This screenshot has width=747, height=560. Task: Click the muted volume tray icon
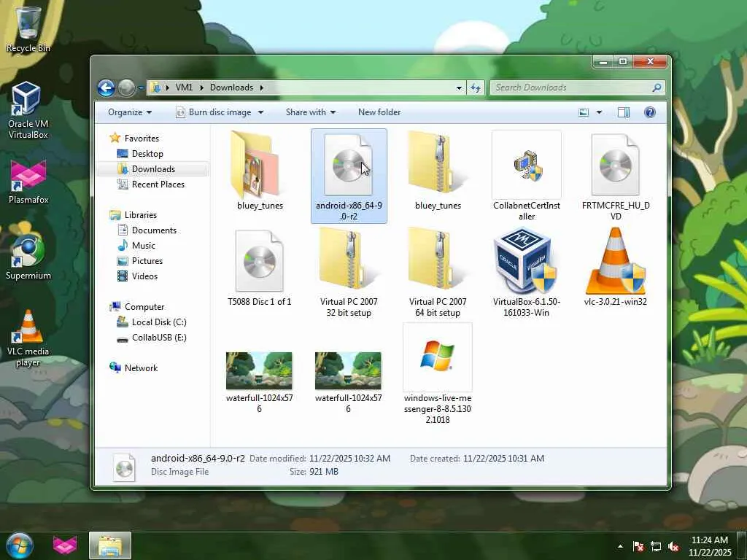(x=673, y=547)
